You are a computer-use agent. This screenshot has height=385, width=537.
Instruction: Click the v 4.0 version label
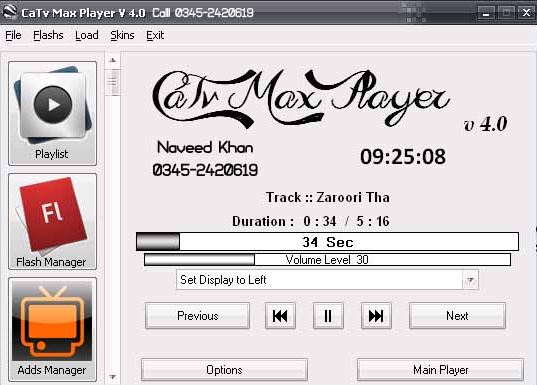click(486, 124)
